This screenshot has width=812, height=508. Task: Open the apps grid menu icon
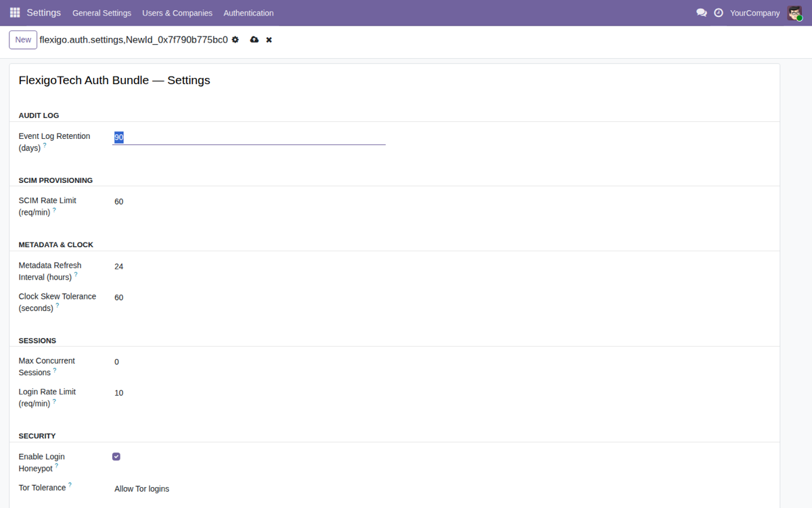click(15, 13)
